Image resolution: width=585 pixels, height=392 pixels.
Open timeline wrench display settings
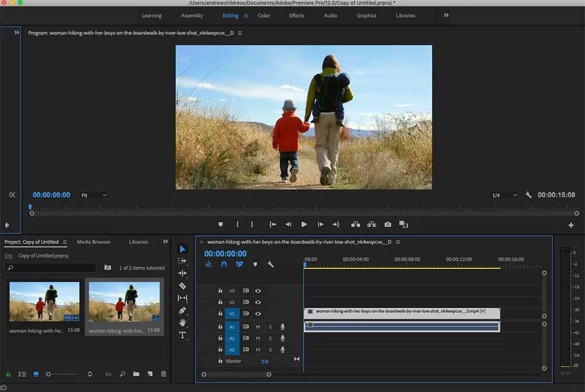point(270,264)
